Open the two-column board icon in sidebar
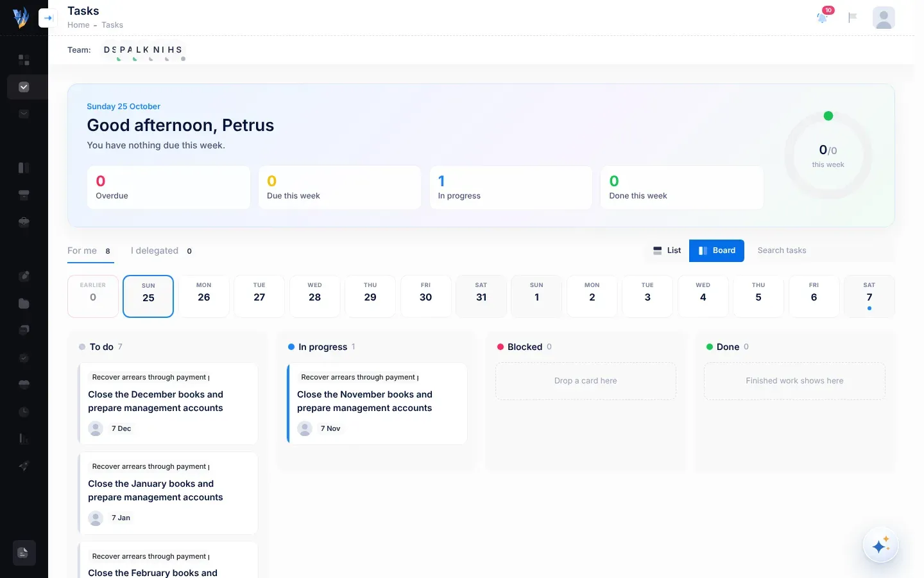 (24, 168)
